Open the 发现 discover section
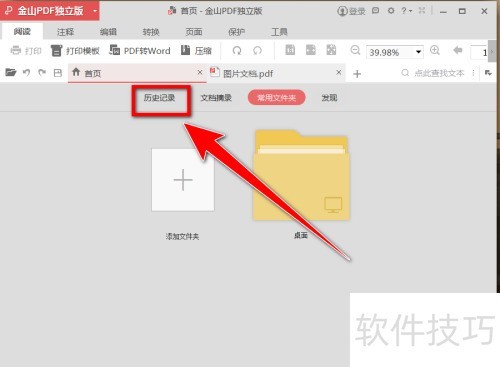Image resolution: width=500 pixels, height=367 pixels. [329, 98]
